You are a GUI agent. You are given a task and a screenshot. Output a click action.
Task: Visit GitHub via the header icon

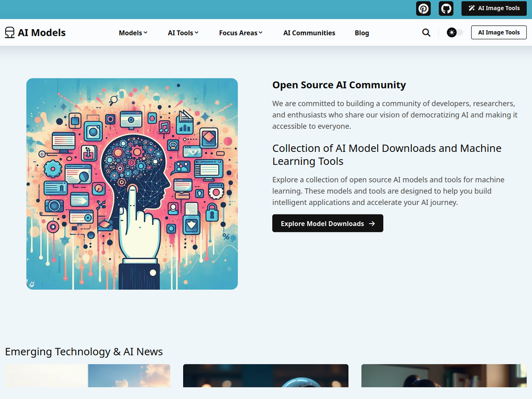(446, 8)
